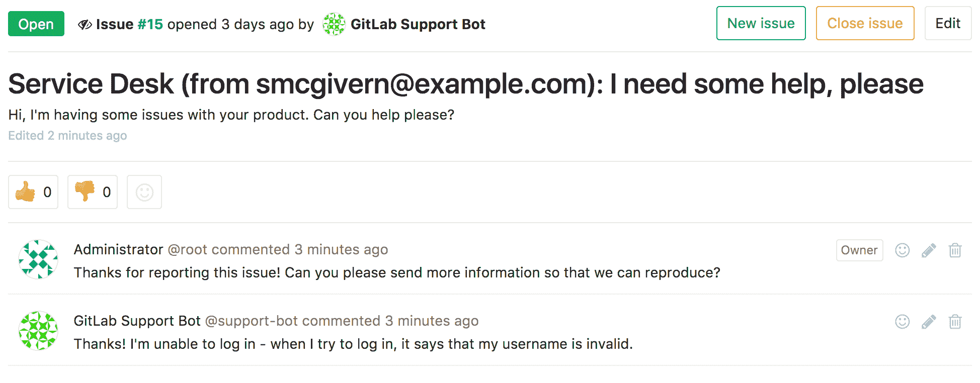Open GitLab Support Bot's avatar

coord(38,331)
